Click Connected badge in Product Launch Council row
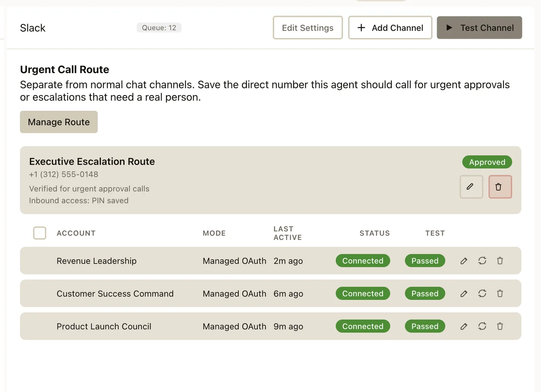The image size is (541, 392). point(363,326)
